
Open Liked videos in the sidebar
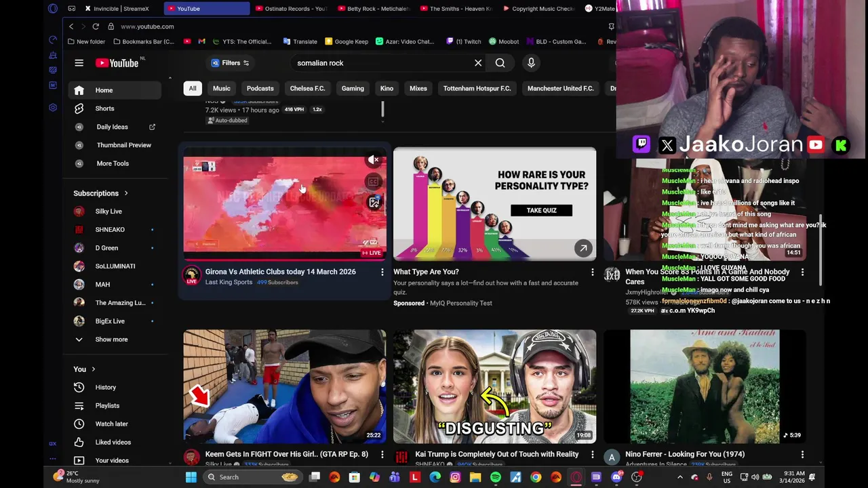(114, 442)
